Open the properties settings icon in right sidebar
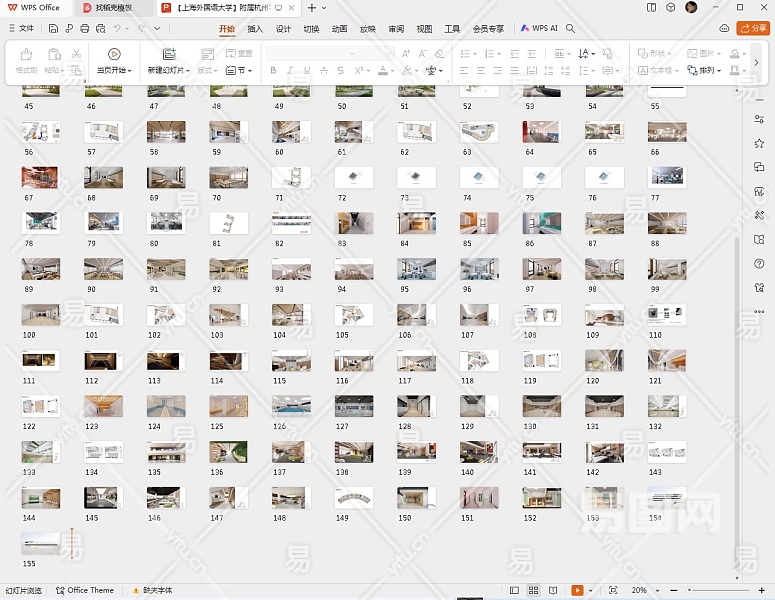This screenshot has width=775, height=600. coord(759,119)
